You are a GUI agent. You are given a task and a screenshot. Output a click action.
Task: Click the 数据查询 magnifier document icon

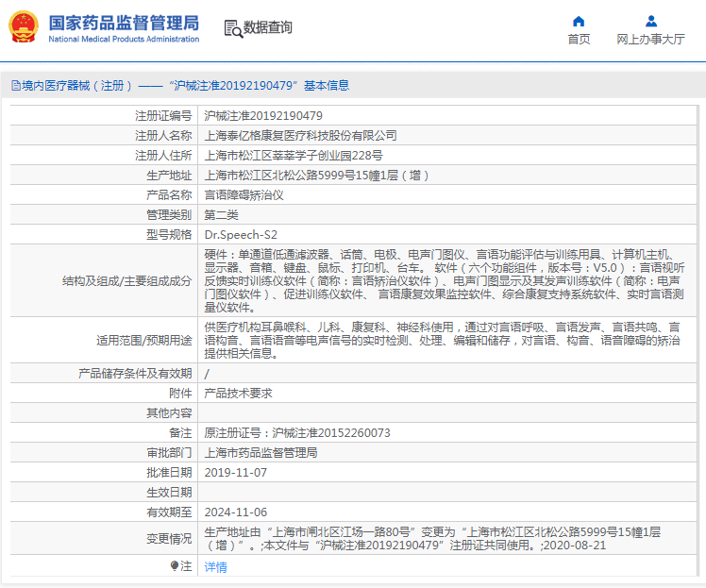[233, 28]
